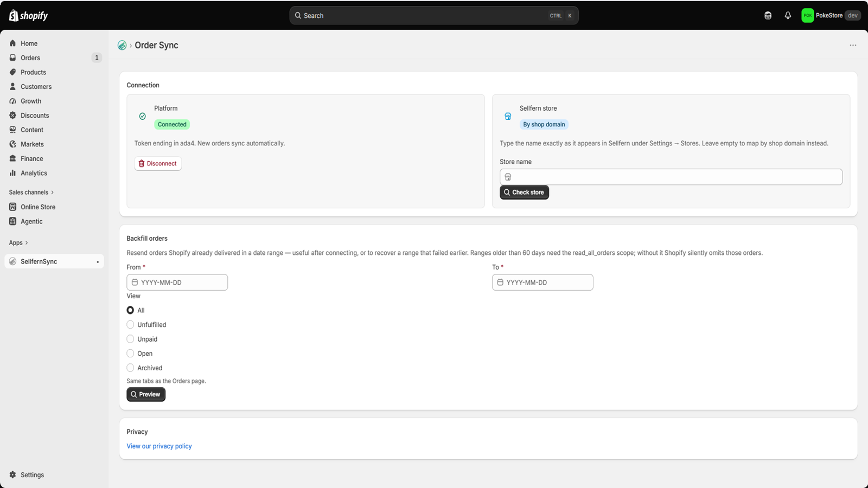This screenshot has width=868, height=488.
Task: Open the notifications bell
Action: tap(788, 16)
